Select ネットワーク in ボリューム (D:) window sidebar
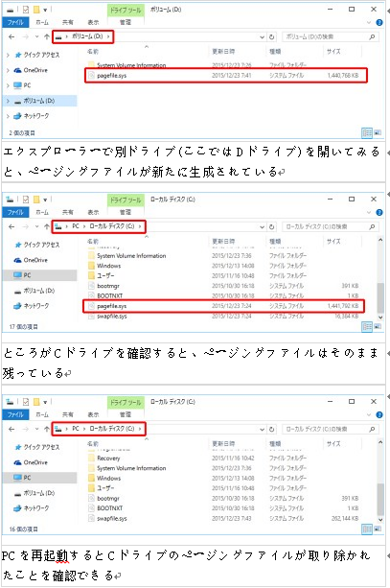The image size is (390, 588). click(36, 116)
